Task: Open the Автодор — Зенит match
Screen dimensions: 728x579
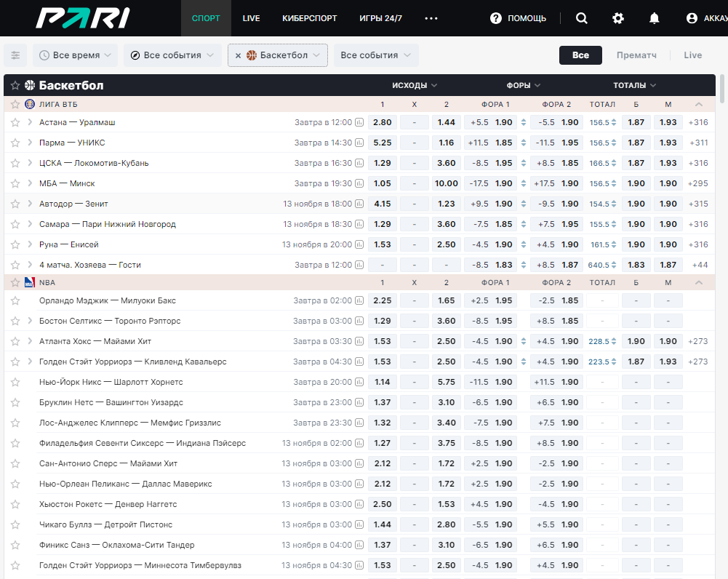Action: coord(73,204)
